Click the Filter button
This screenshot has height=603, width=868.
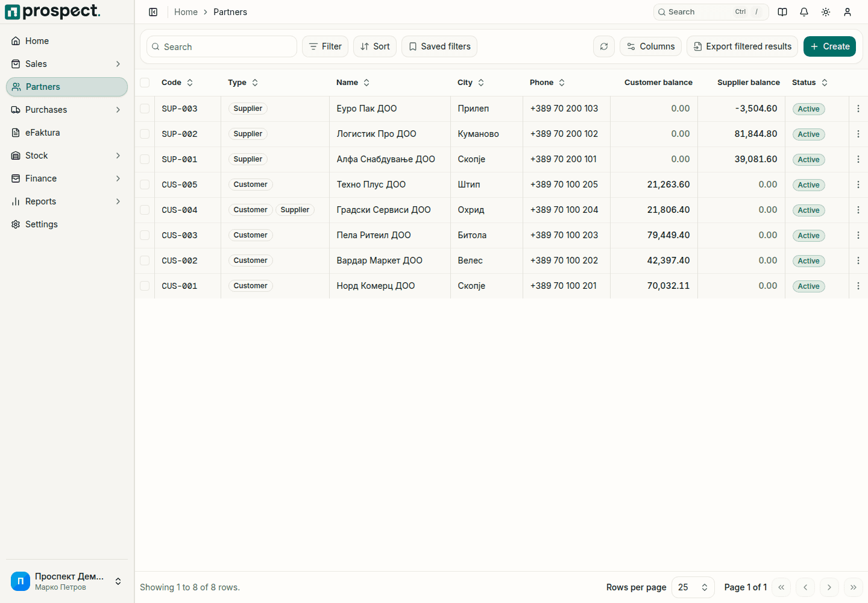click(x=325, y=46)
